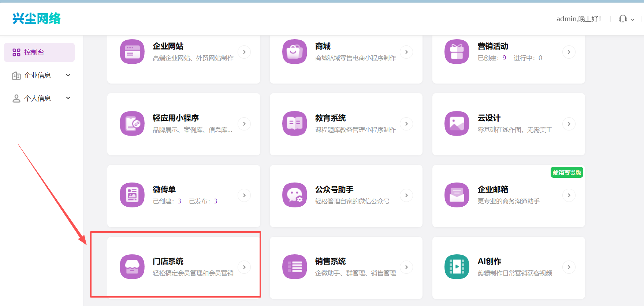Click the 商城 shopping bag icon
Viewport: 644px width, 306px height.
tap(294, 52)
